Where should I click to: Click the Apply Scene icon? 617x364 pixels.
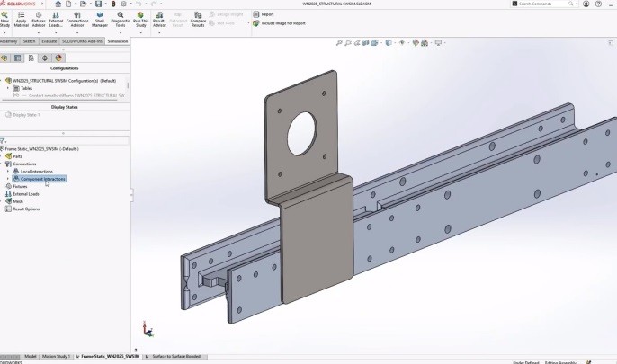[x=425, y=42]
